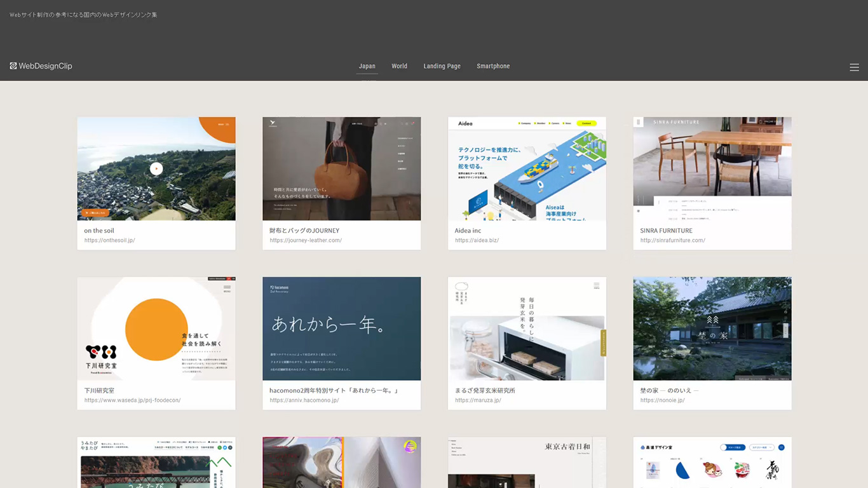Click the play icon on on the soil thumbnail
Screen dimensions: 868x488
[x=156, y=168]
